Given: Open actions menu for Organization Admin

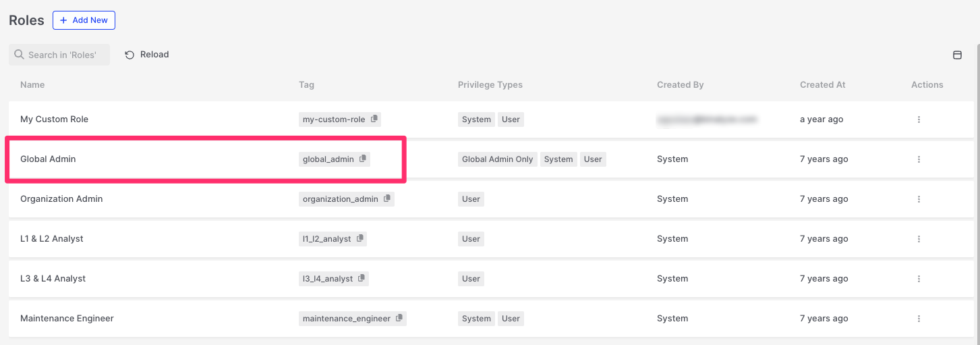Looking at the screenshot, I should tap(919, 199).
